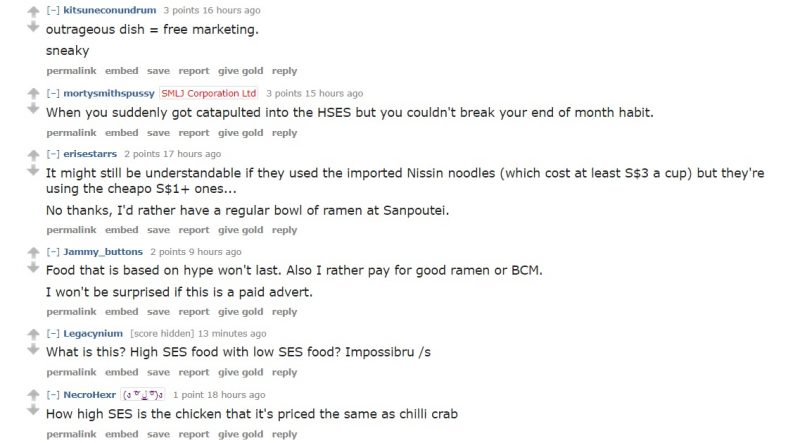Save Jammy_buttons' comment
This screenshot has height=443, width=800.
coord(158,312)
